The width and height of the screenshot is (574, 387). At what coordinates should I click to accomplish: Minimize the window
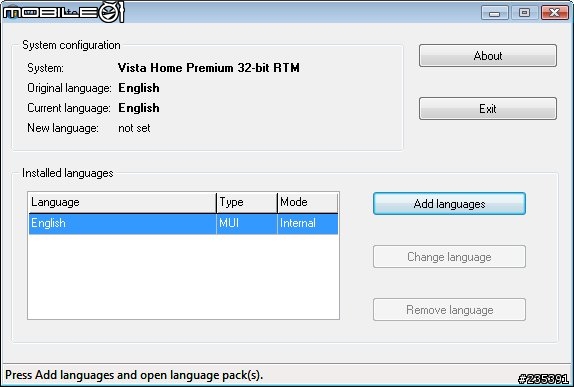click(495, 13)
